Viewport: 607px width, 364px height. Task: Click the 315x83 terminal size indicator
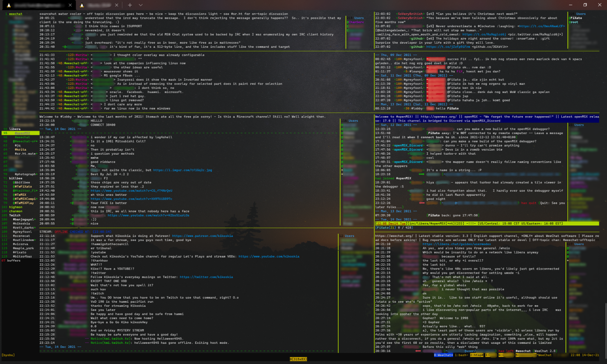pos(299,359)
